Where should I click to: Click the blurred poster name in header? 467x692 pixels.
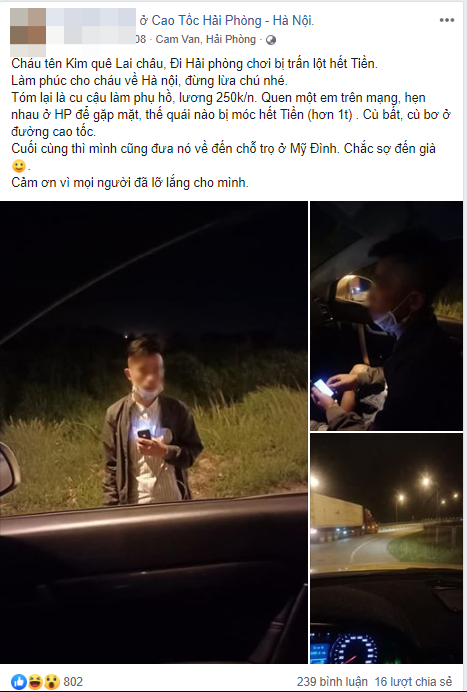tap(91, 20)
